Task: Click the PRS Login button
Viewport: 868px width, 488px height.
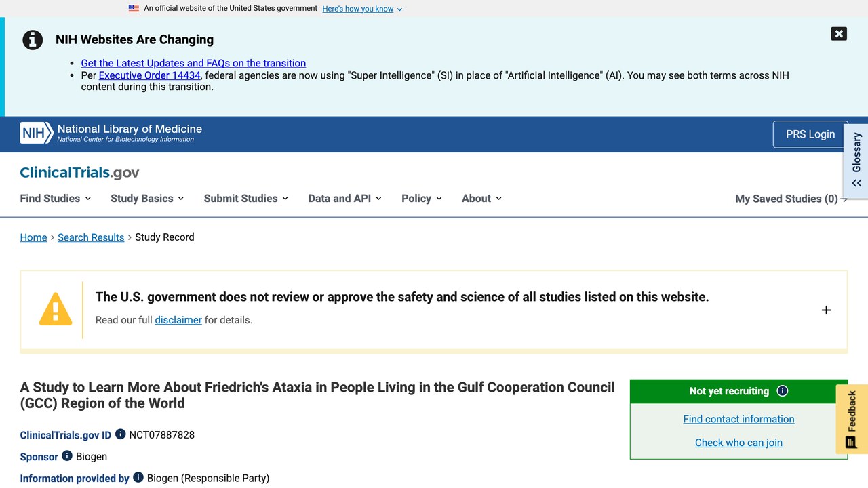Action: (x=810, y=134)
